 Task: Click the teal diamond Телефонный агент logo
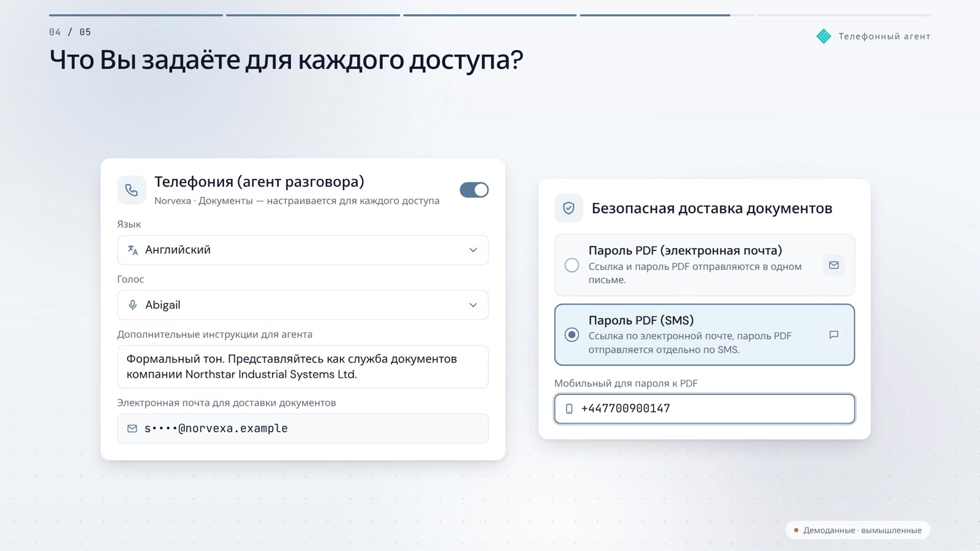pyautogui.click(x=824, y=36)
